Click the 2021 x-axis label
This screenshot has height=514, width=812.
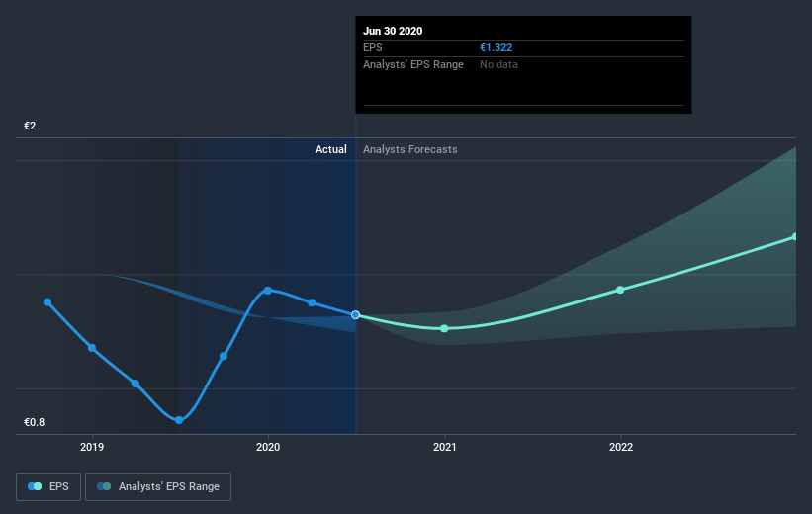[x=444, y=447]
